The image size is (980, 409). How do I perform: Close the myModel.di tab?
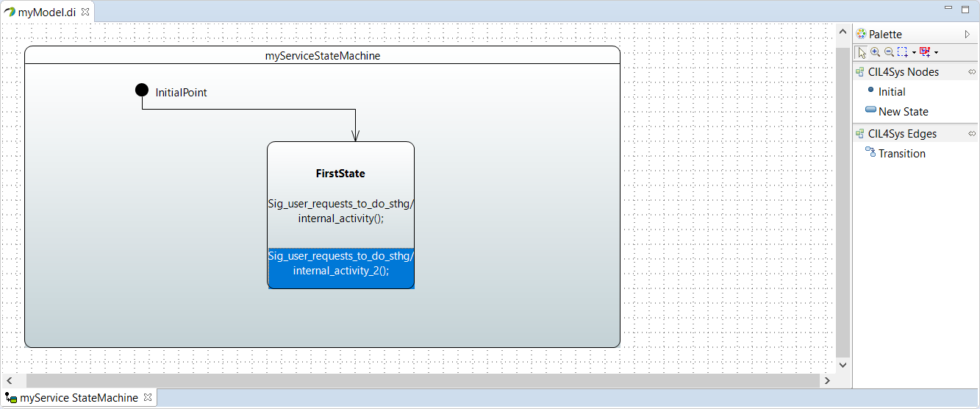coord(85,12)
